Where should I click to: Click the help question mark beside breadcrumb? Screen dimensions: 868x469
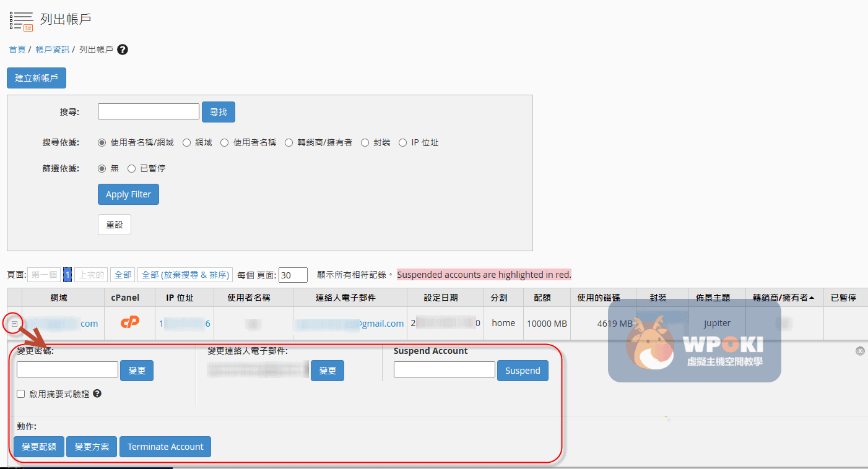pos(123,49)
